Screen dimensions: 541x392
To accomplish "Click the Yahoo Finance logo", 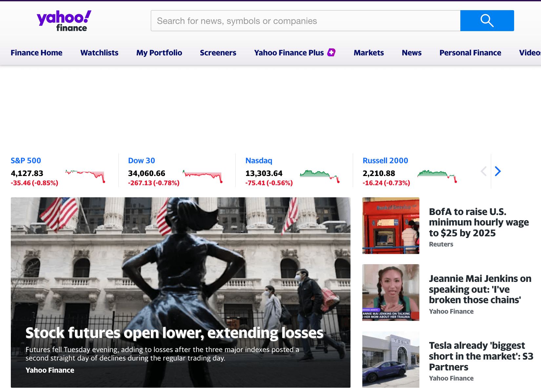I will [64, 21].
